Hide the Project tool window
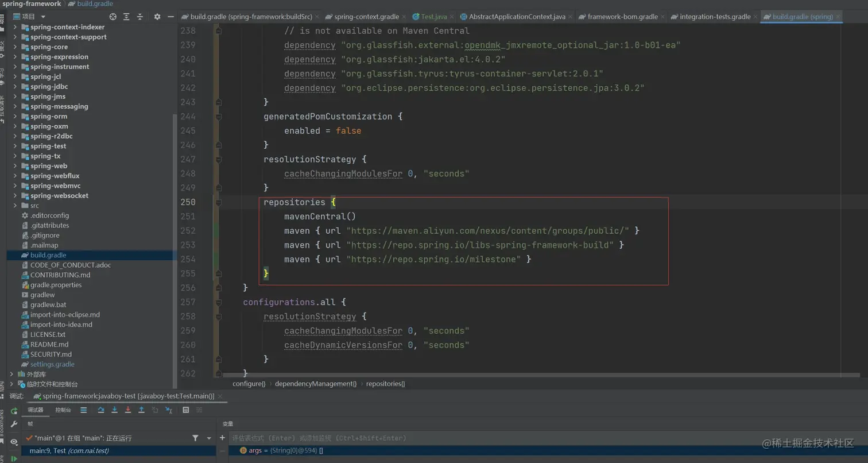This screenshot has width=868, height=463. coord(170,17)
